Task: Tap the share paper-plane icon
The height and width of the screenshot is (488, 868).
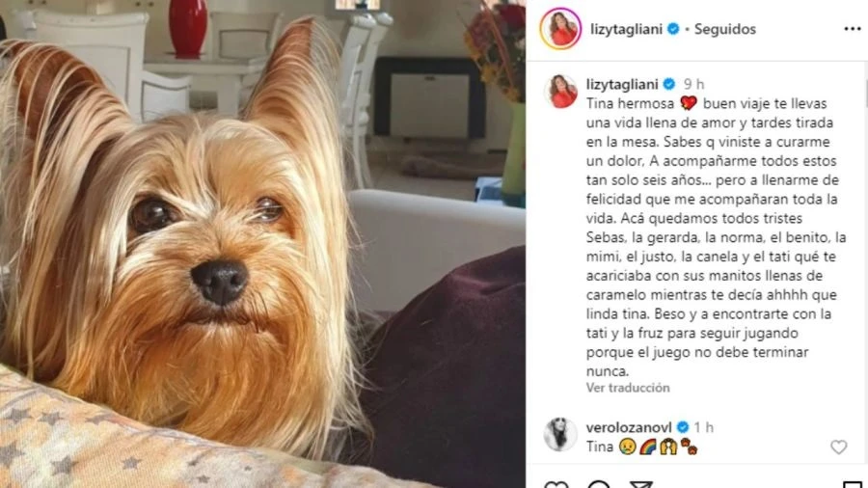Action: tap(640, 484)
